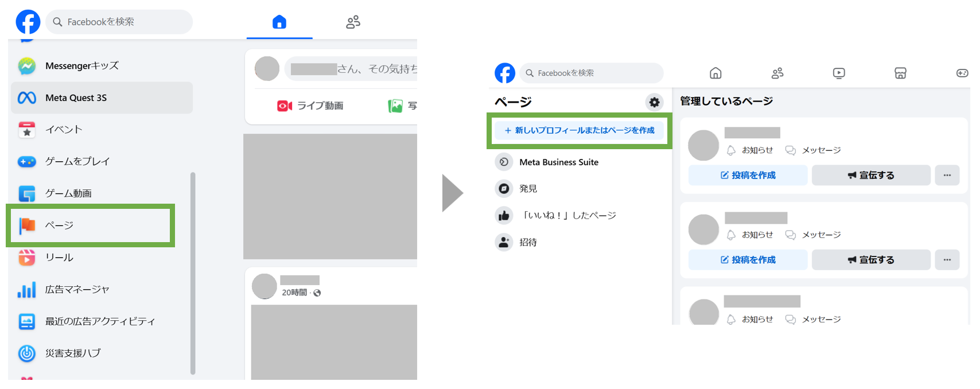
Task: Click the ゲーム動画 text label
Action: pyautogui.click(x=68, y=193)
